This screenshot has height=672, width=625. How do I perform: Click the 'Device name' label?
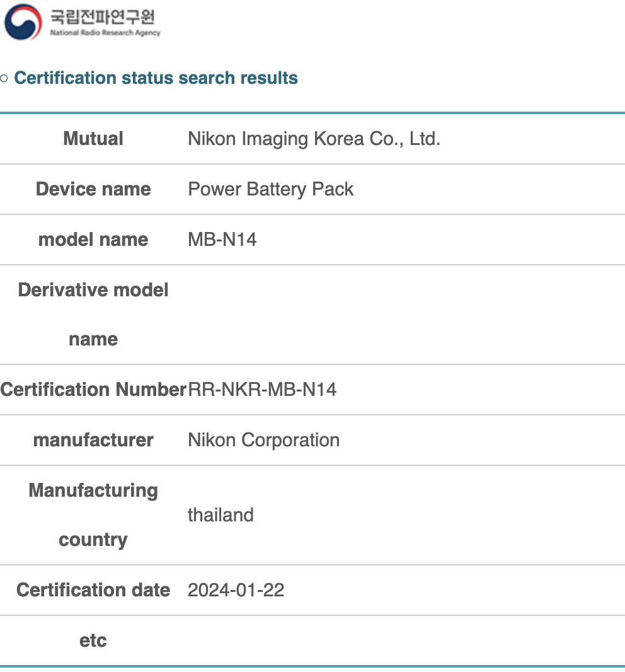[x=93, y=189]
